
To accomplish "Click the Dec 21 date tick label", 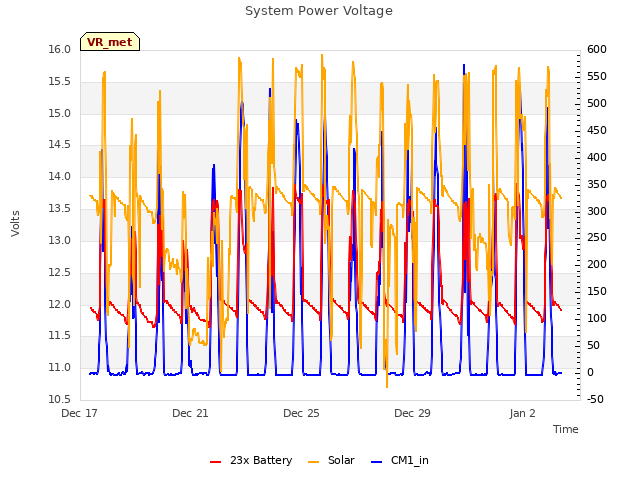I will (190, 413).
